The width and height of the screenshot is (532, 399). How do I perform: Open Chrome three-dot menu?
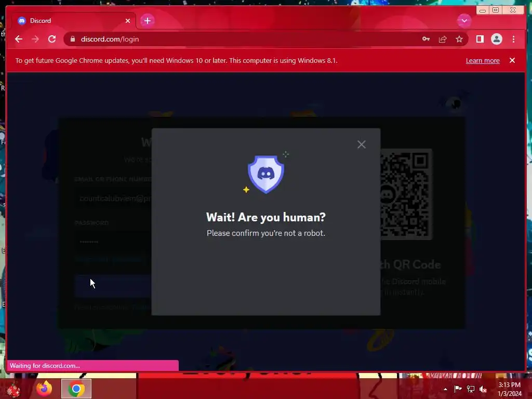[513, 39]
